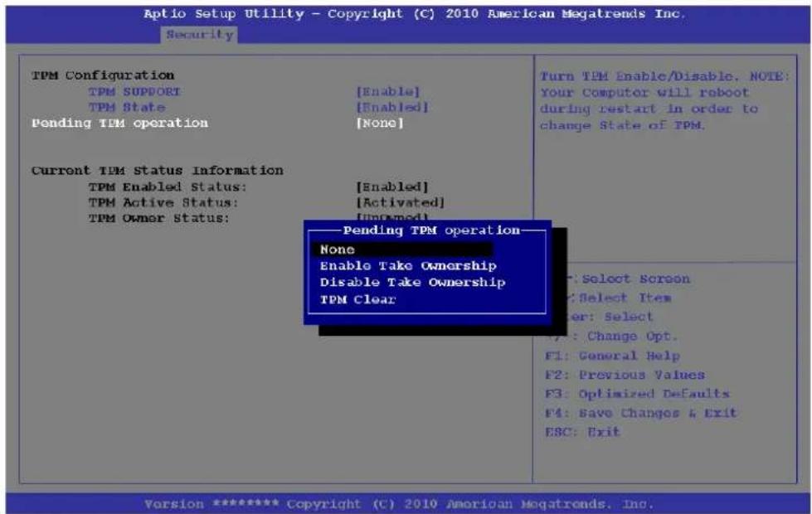The height and width of the screenshot is (514, 812).
Task: Open the TPM SUPPORT [Enable] value
Action: click(x=388, y=92)
